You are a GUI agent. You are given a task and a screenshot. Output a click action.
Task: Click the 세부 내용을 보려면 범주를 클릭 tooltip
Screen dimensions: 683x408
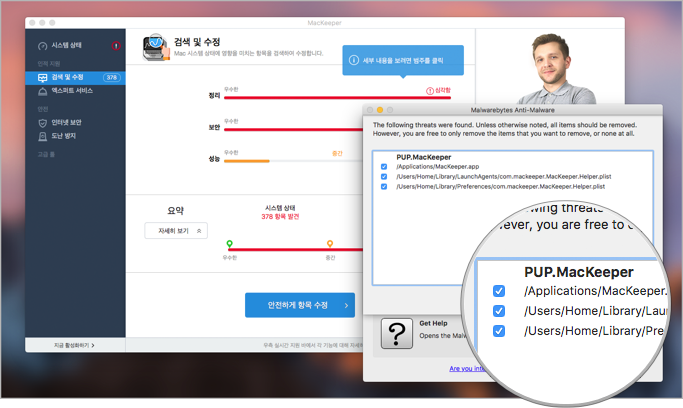(403, 61)
